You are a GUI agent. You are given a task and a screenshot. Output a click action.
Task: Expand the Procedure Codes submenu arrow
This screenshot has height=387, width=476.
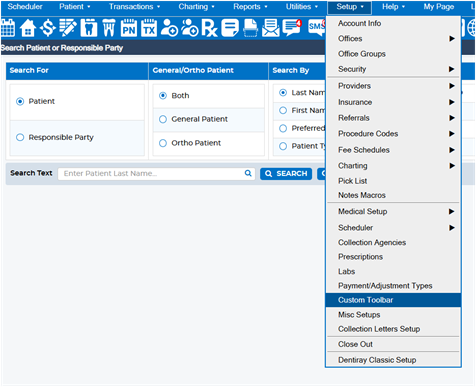[x=452, y=134]
